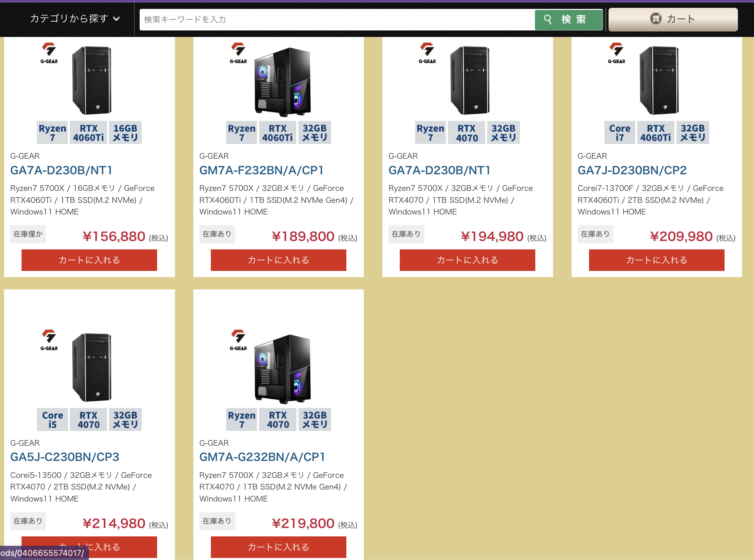This screenshot has height=560, width=754.
Task: Open the GM7A-F232BN/A/CP1 product link
Action: [x=262, y=170]
